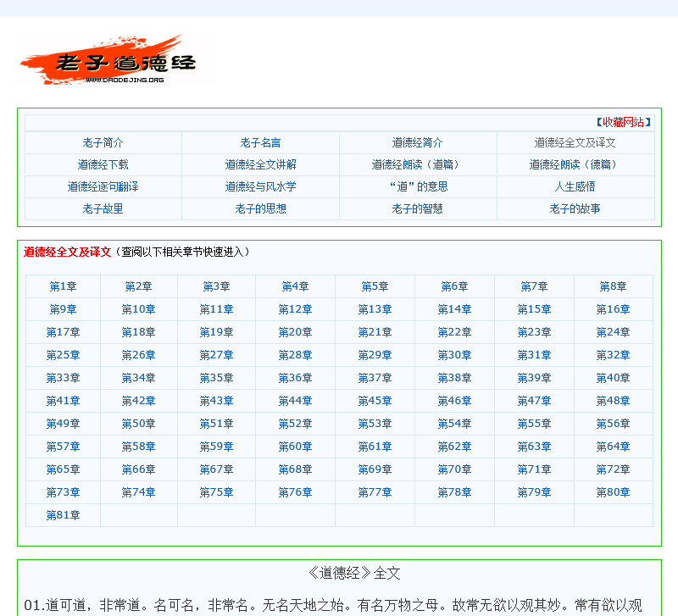Go to 第24章
Screen dimensions: 678x616
pyautogui.click(x=613, y=332)
